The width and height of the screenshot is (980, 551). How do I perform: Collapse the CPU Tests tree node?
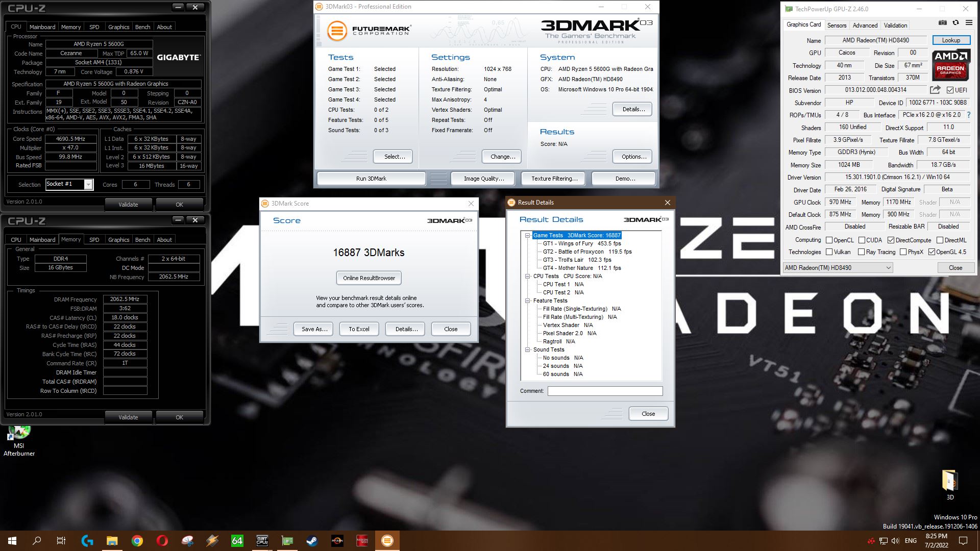point(528,277)
